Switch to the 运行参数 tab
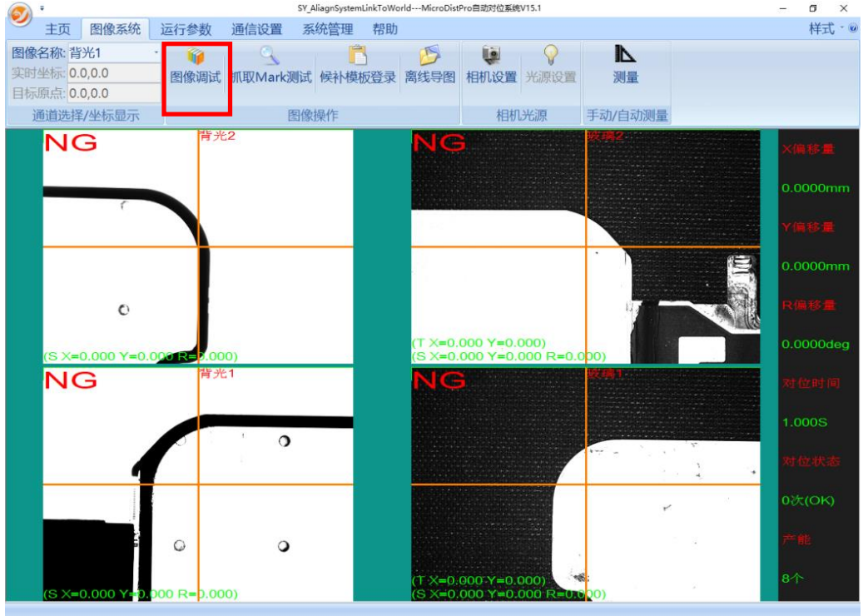The image size is (863, 616). (186, 30)
